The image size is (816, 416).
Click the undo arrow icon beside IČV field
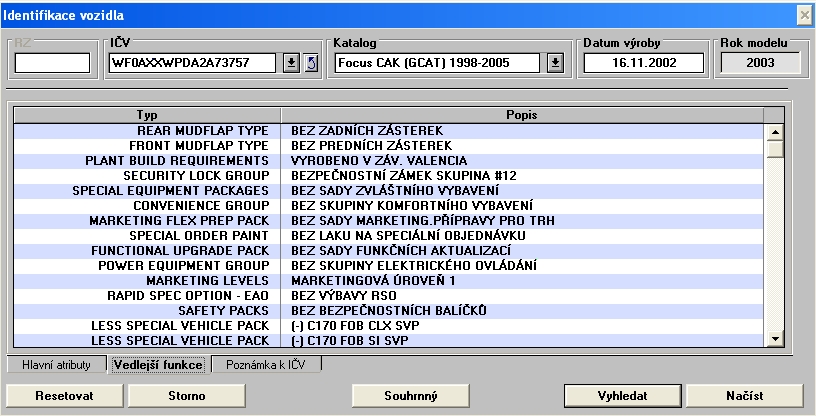click(x=310, y=64)
